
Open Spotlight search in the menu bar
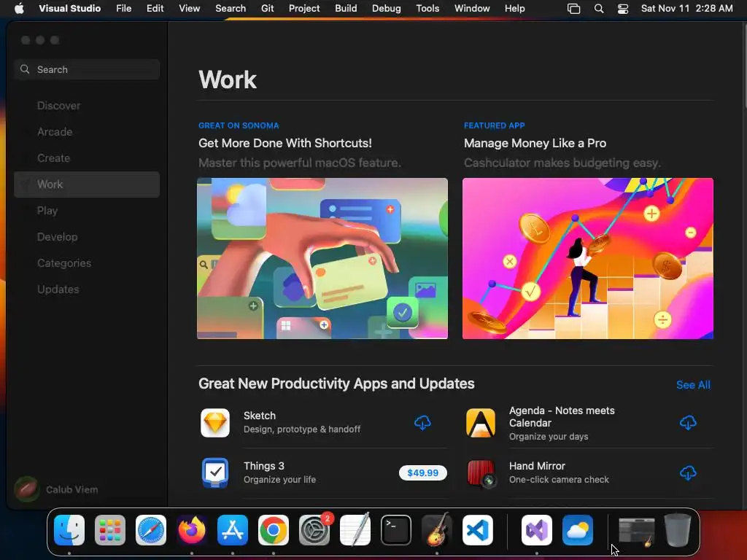click(x=599, y=9)
